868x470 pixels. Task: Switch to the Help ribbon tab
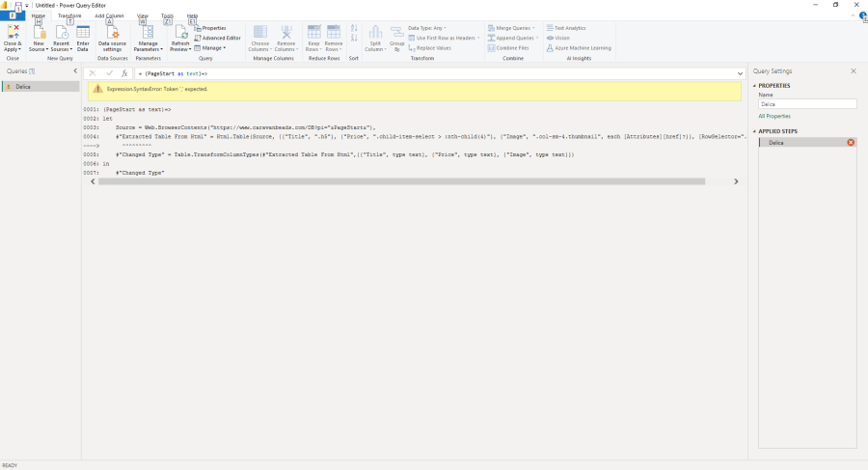point(192,16)
